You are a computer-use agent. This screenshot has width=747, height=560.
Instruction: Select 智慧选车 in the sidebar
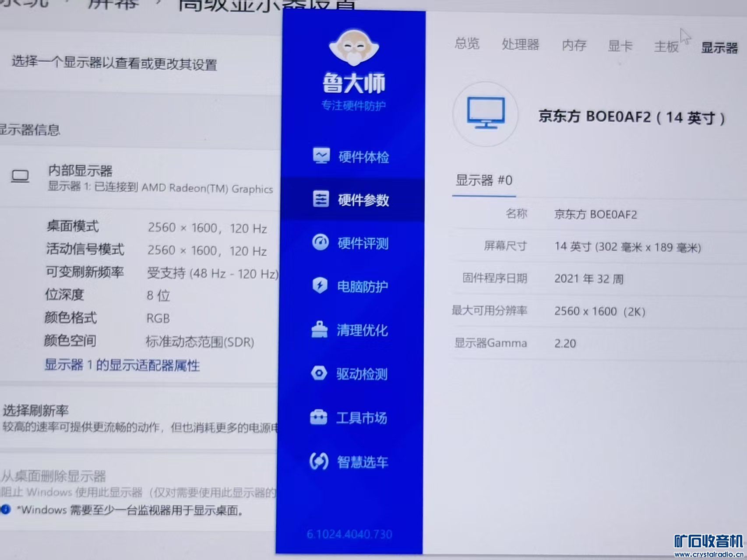(349, 462)
